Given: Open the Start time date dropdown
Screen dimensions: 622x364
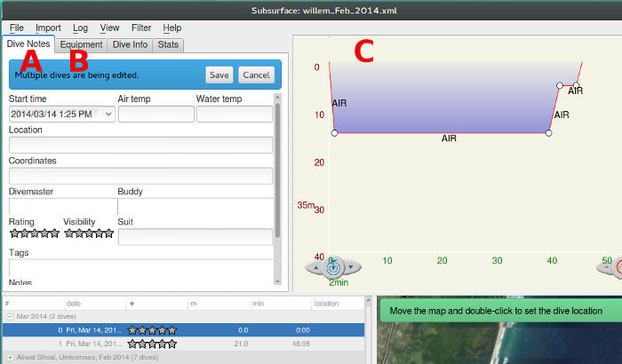Looking at the screenshot, I should (108, 114).
